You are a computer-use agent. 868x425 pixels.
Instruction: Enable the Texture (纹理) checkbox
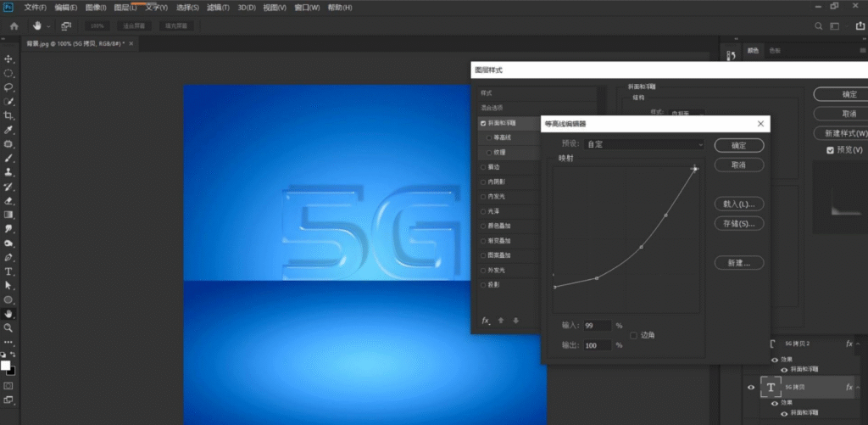coord(489,153)
